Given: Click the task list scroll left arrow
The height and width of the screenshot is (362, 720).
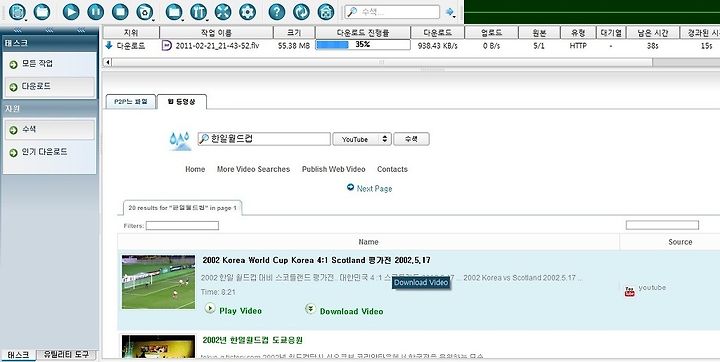Looking at the screenshot, I should point(107,62).
